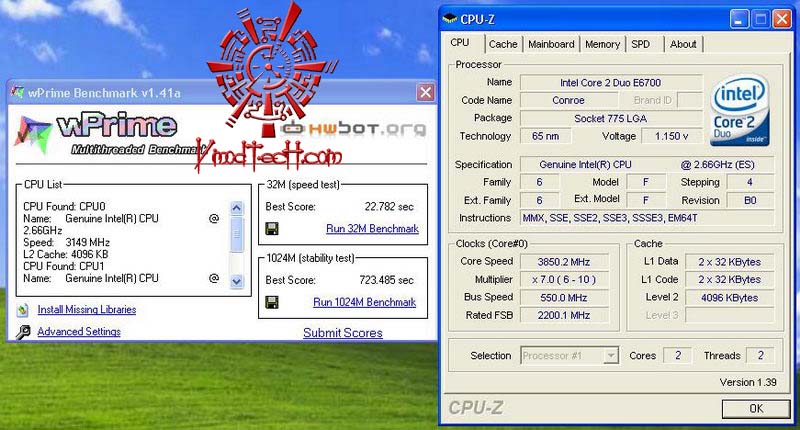Click the empty Level 3 cache field
This screenshot has width=800, height=430.
730,315
